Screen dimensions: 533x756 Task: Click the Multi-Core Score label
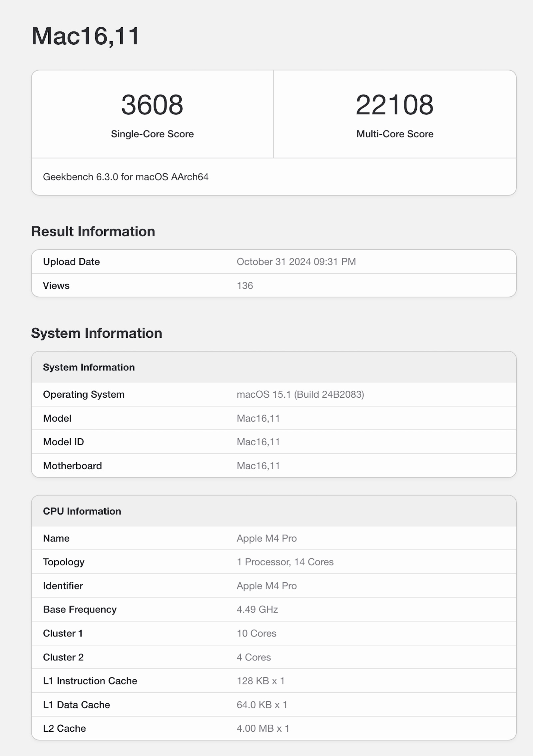(395, 134)
